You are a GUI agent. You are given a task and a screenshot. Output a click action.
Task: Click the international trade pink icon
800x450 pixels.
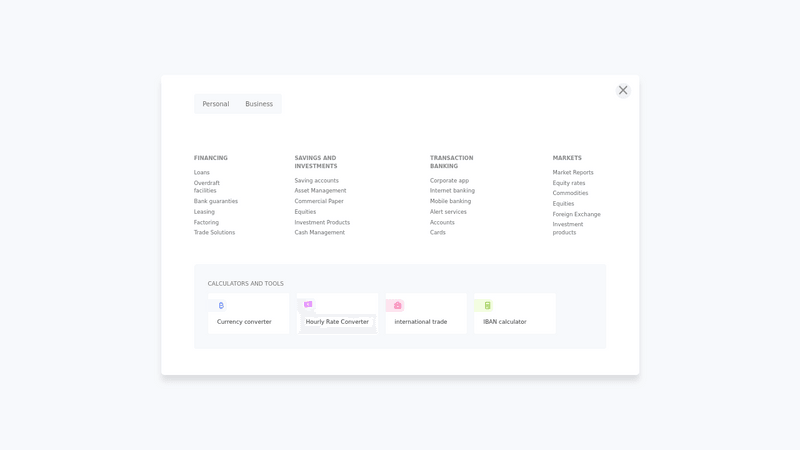point(397,306)
